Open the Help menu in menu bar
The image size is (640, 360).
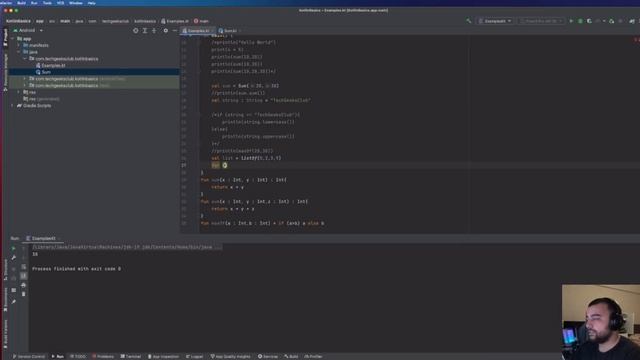coord(92,3)
